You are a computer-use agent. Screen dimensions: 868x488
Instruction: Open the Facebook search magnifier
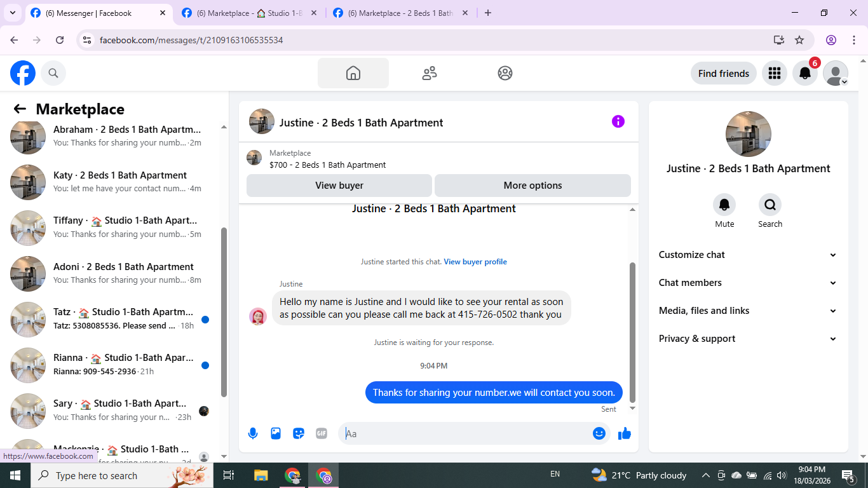click(x=53, y=73)
